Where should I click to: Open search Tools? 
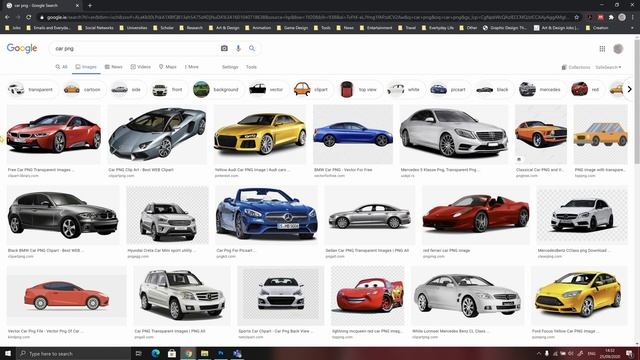[251, 67]
